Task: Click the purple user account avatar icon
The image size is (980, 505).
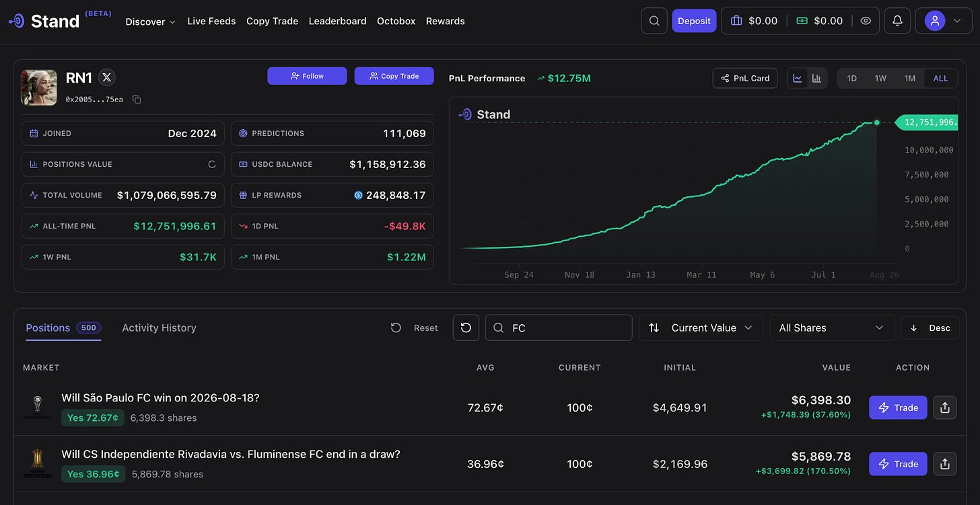Action: tap(934, 21)
